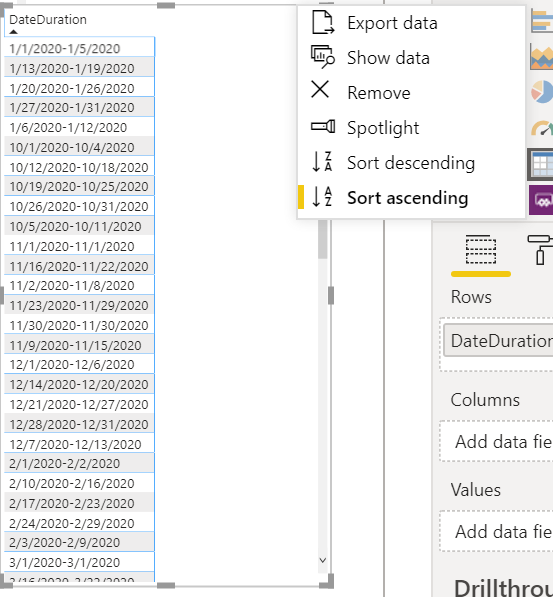553x597 pixels.
Task: Click the Sort descending Z-A icon
Action: click(x=322, y=161)
